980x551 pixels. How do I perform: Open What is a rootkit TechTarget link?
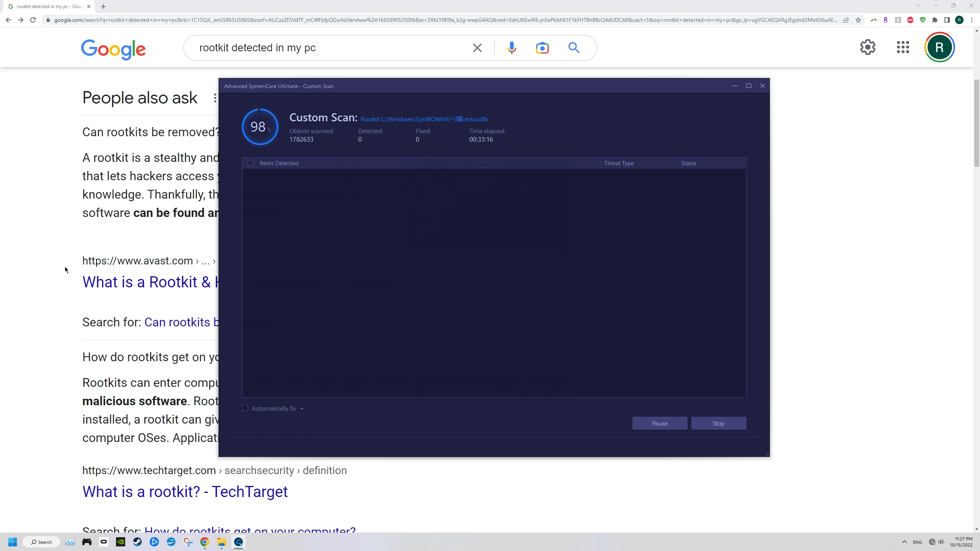pyautogui.click(x=185, y=492)
